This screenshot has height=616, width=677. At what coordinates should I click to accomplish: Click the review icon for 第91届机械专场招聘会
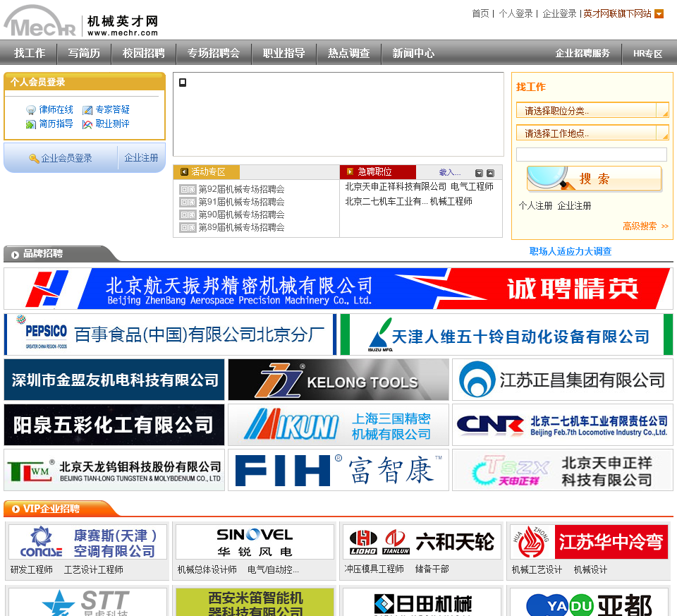click(188, 202)
